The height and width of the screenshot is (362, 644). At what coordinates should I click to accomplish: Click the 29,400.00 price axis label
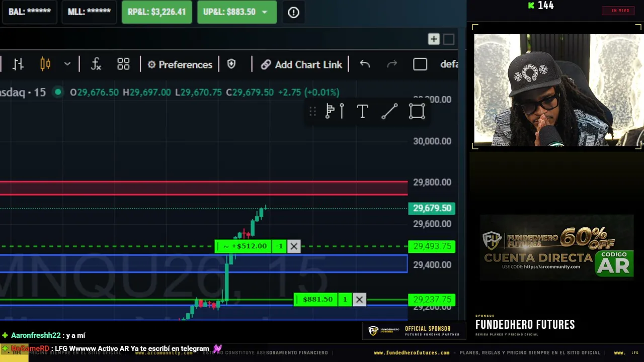pyautogui.click(x=432, y=265)
